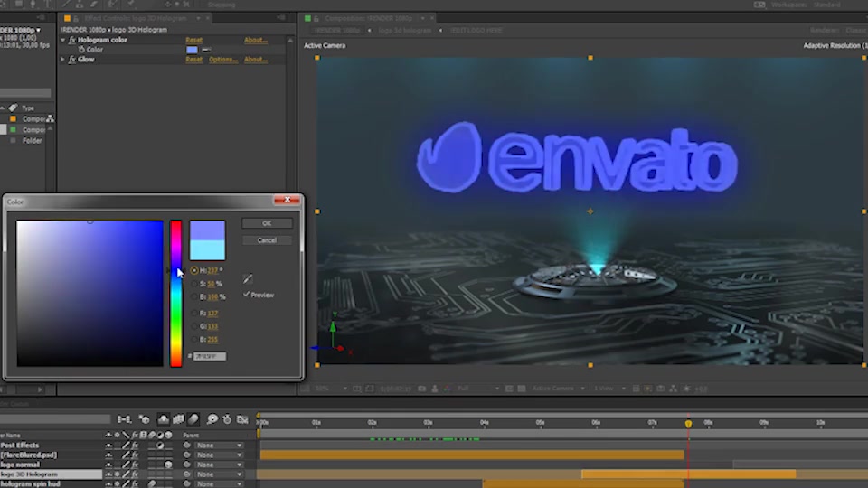
Task: Click auto-keyframe stopwatch icon in timeline toolbar
Action: [227, 419]
